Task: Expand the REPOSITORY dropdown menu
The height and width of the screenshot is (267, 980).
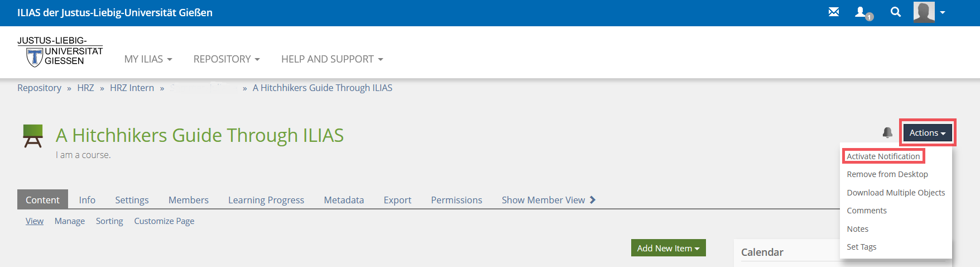Action: [x=227, y=59]
